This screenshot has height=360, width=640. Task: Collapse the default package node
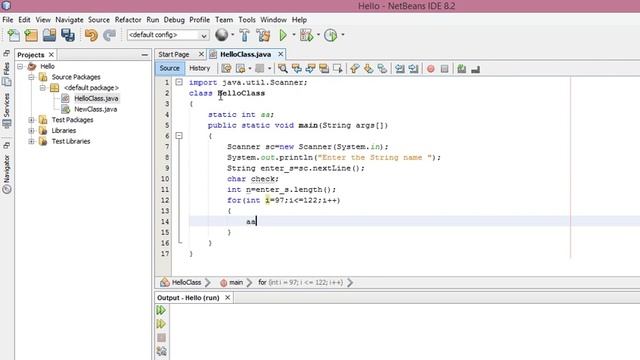(43, 88)
